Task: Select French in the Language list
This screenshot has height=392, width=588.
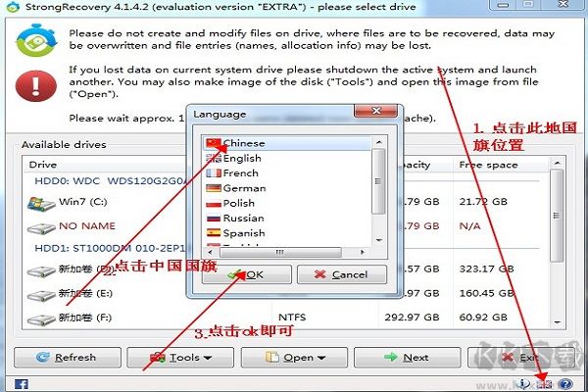Action: coord(286,173)
